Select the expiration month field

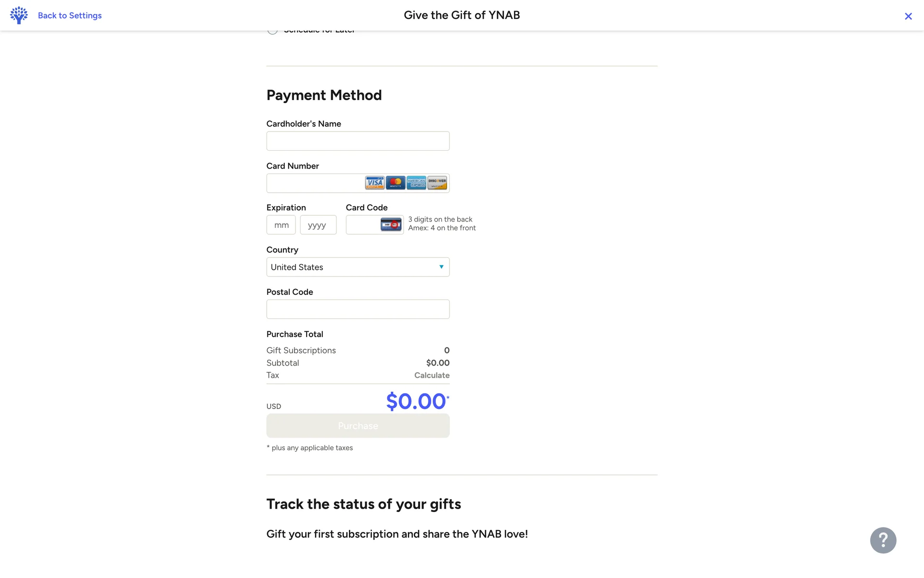pyautogui.click(x=281, y=225)
